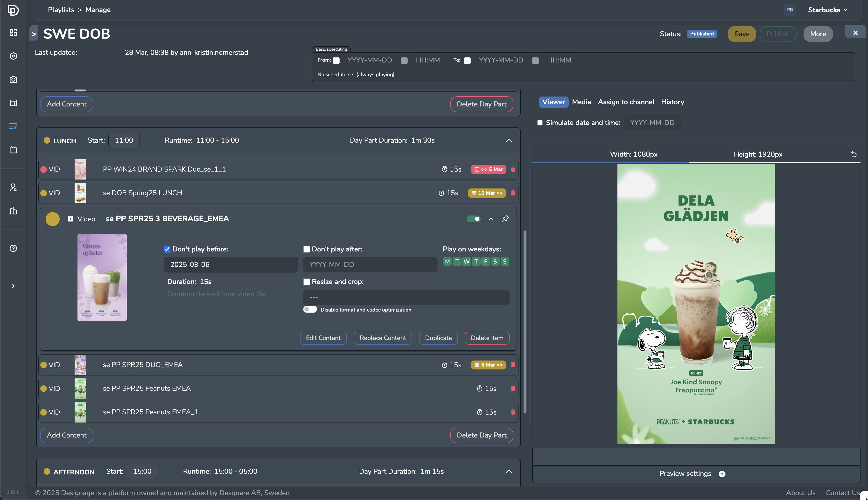Open the hexagon players icon in sidebar
The width and height of the screenshot is (868, 500).
[x=13, y=56]
